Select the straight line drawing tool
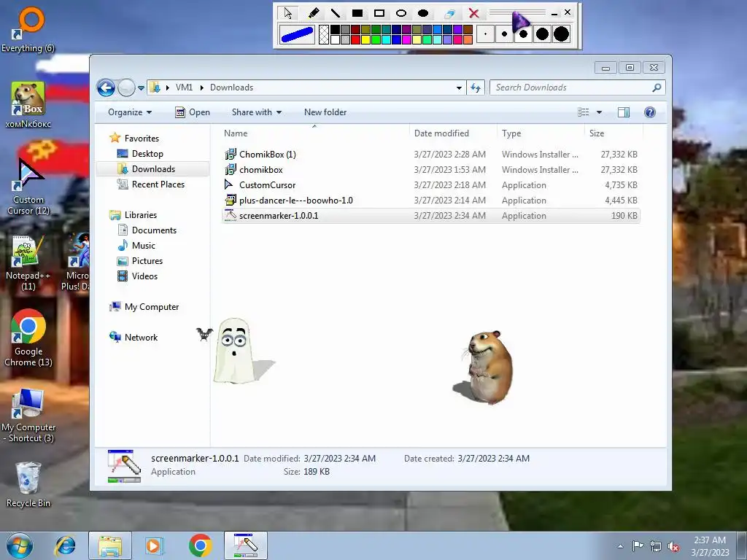Viewport: 747px width, 560px height. coord(336,13)
